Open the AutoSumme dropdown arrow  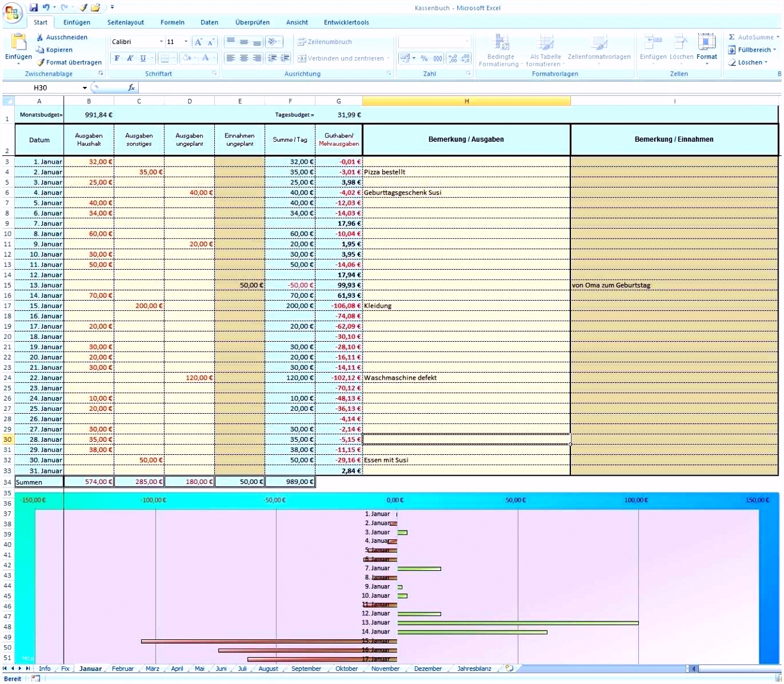[x=777, y=37]
